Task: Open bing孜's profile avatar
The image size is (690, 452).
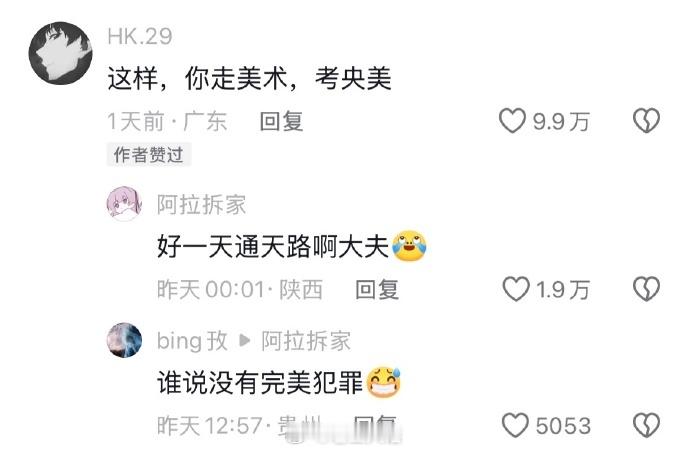Action: tap(125, 340)
